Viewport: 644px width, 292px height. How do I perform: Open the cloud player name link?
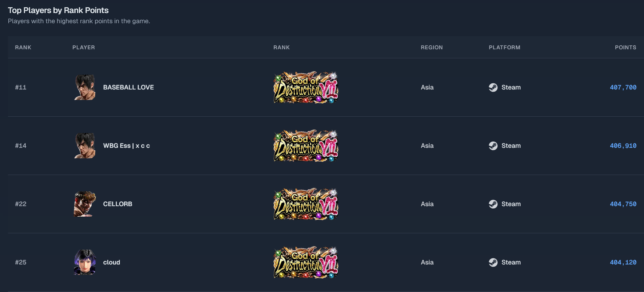click(111, 262)
